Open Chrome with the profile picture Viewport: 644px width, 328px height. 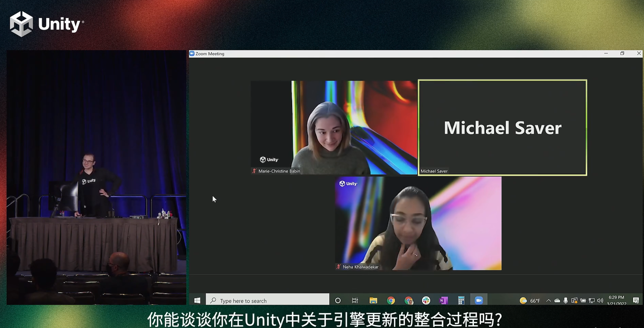[409, 301]
